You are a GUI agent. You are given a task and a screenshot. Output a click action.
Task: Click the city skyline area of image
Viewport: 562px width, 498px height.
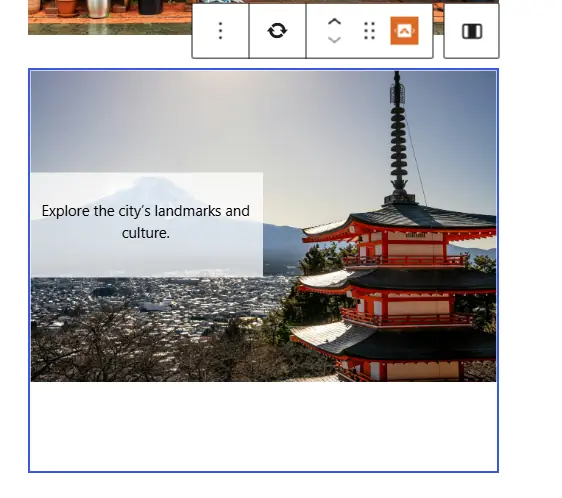pyautogui.click(x=161, y=299)
